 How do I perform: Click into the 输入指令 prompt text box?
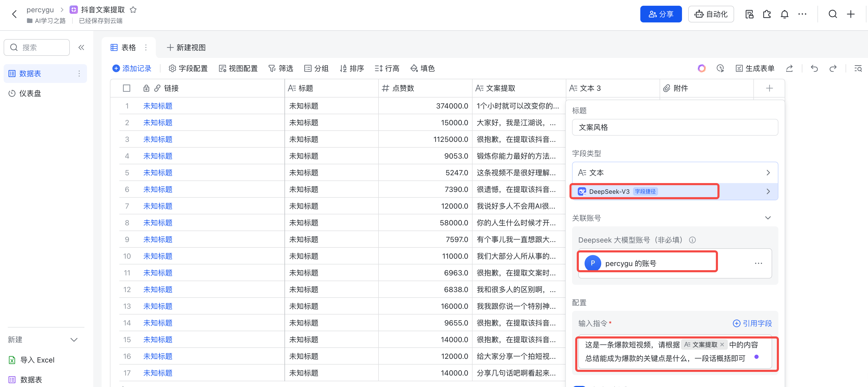tap(675, 352)
